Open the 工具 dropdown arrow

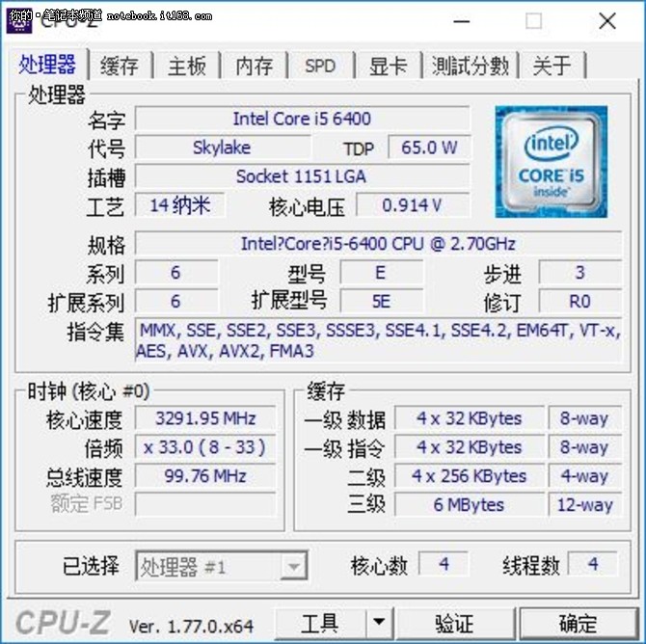[379, 622]
